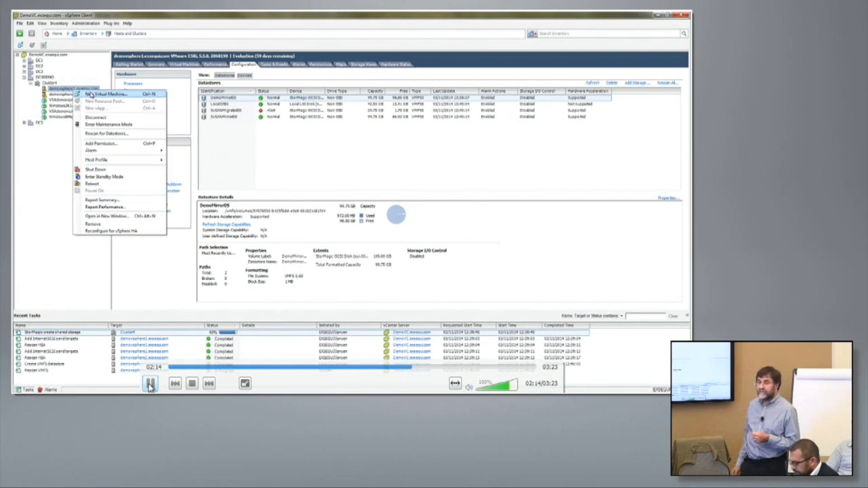Select Disconnect in the context menu

pyautogui.click(x=120, y=117)
